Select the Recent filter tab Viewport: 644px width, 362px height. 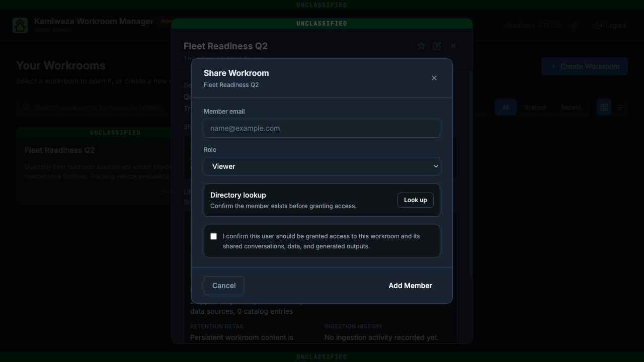pos(571,108)
